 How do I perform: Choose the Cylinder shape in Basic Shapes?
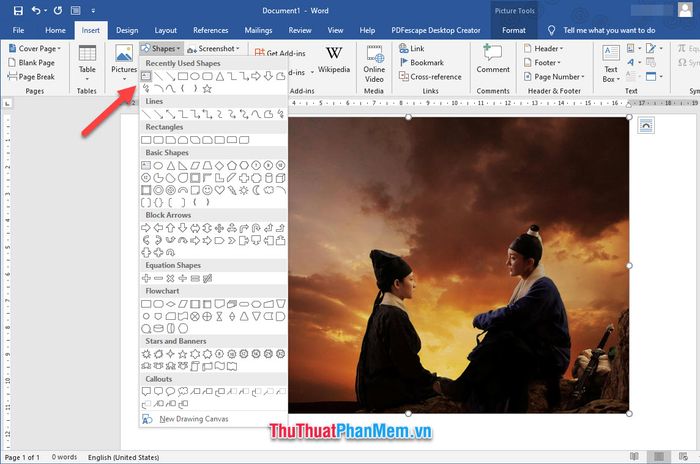[x=268, y=178]
